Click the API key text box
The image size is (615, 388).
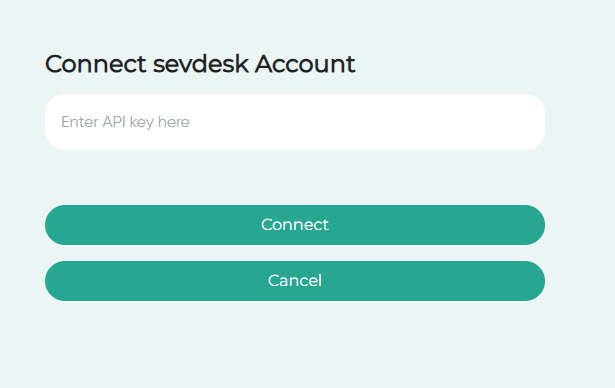pos(295,122)
